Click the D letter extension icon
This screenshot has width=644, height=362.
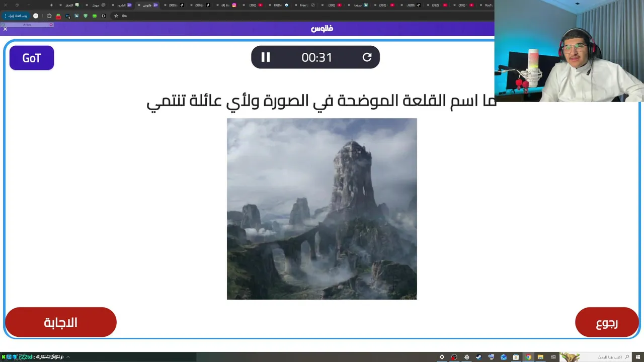[104, 16]
